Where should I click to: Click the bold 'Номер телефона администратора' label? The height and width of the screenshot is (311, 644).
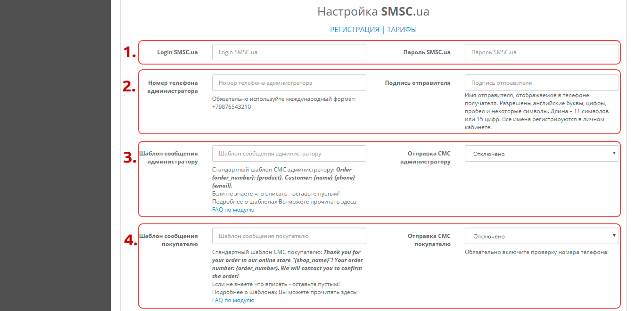click(x=173, y=87)
